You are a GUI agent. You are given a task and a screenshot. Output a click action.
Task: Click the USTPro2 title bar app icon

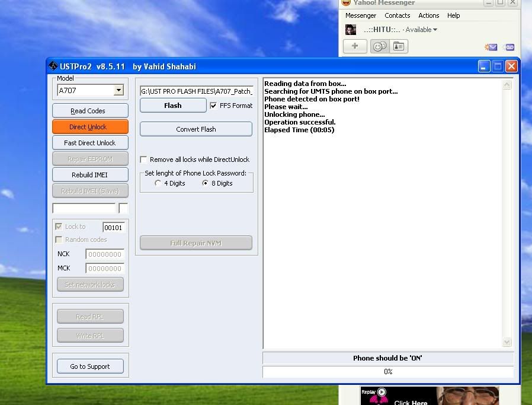click(x=53, y=66)
